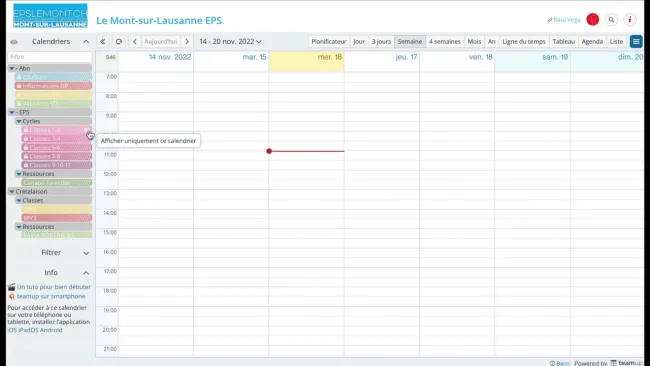Toggle Classes 1-2 calendar visibility
The image size is (650, 366).
tap(56, 130)
